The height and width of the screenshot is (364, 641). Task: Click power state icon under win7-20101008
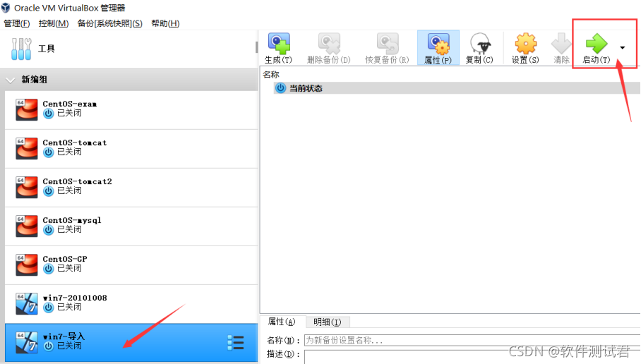pyautogui.click(x=48, y=308)
